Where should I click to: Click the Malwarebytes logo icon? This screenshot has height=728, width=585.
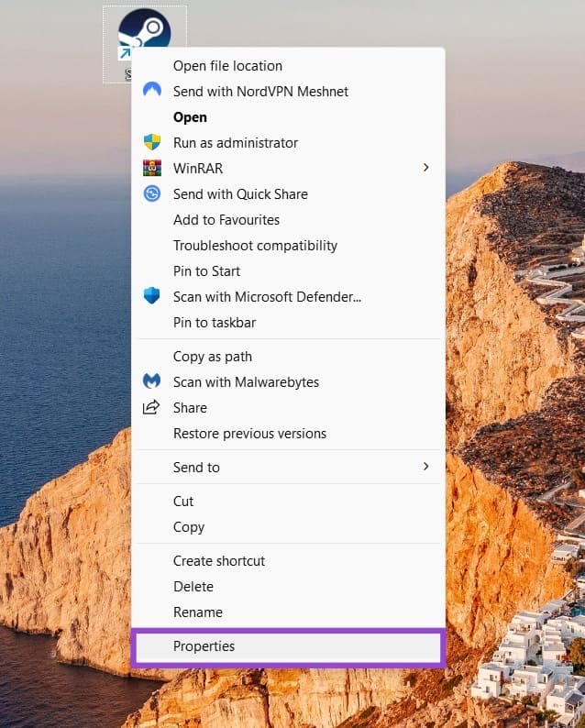[x=152, y=382]
